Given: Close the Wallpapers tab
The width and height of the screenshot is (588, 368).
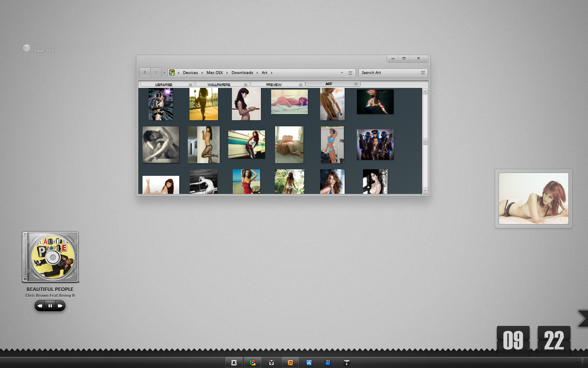Looking at the screenshot, I should pyautogui.click(x=245, y=85).
